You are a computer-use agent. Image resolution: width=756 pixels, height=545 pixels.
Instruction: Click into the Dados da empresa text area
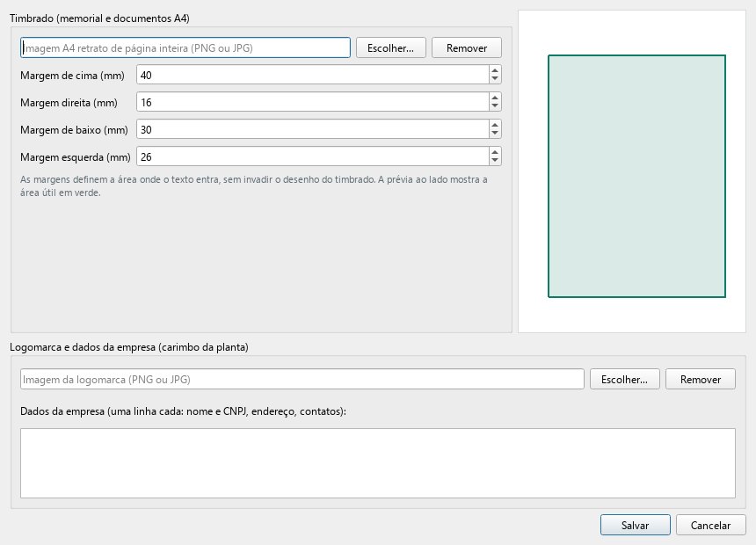(x=378, y=463)
